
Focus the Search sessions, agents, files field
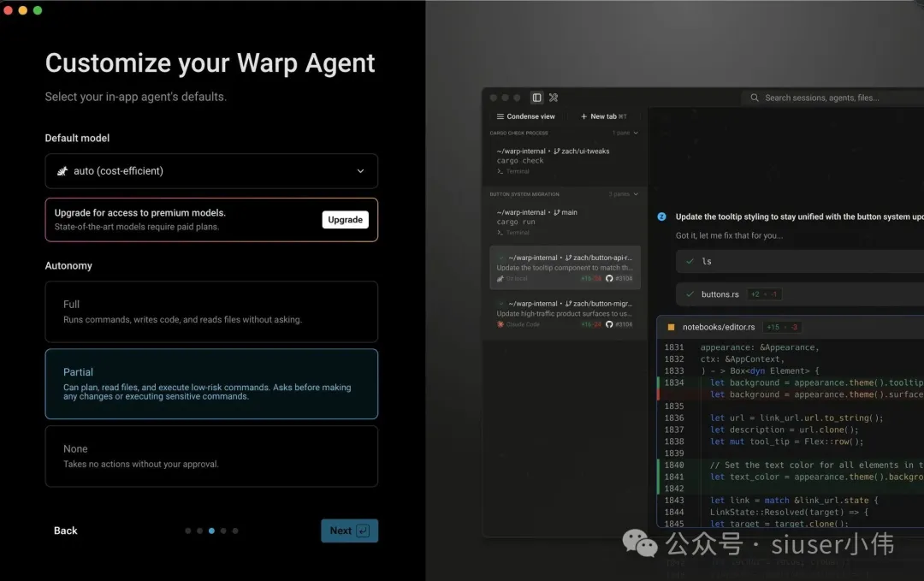coord(833,98)
